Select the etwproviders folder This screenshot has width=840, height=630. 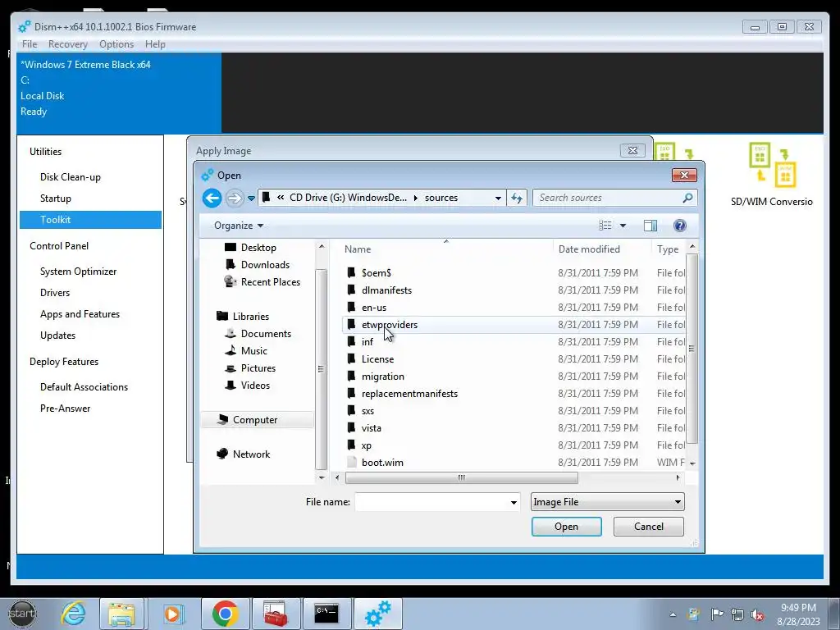(x=389, y=325)
